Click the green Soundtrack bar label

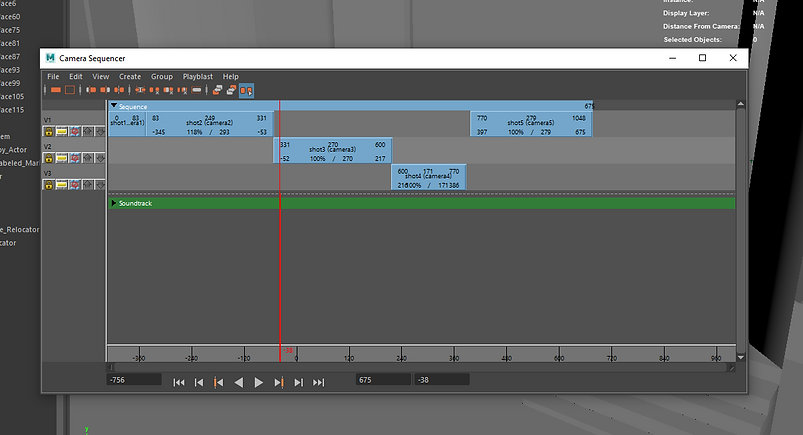135,203
